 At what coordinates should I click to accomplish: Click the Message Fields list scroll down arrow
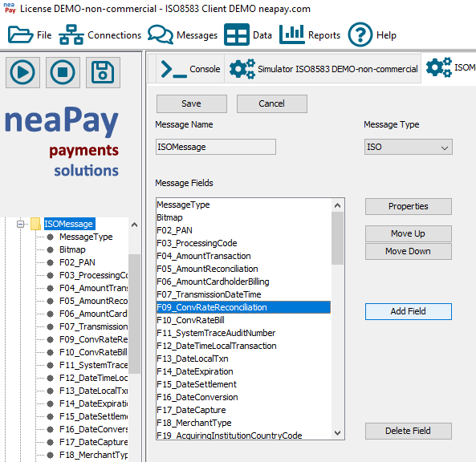pyautogui.click(x=338, y=433)
